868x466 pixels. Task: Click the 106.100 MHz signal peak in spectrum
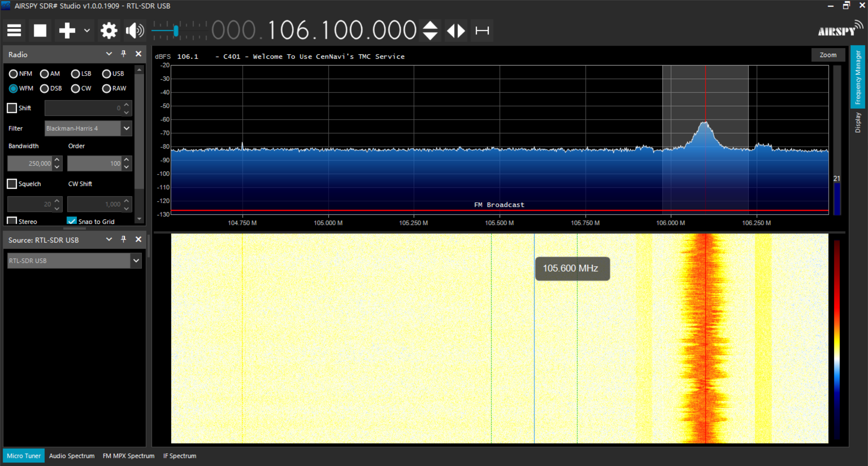(x=705, y=123)
